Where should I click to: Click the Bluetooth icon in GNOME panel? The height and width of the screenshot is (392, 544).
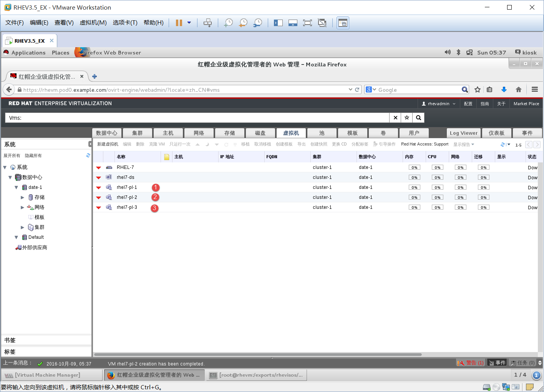point(458,52)
